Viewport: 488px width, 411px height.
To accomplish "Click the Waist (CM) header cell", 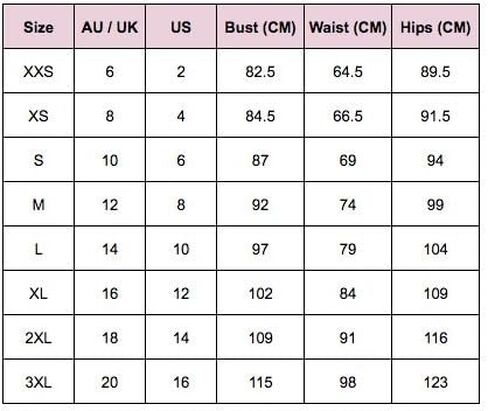I will click(348, 27).
